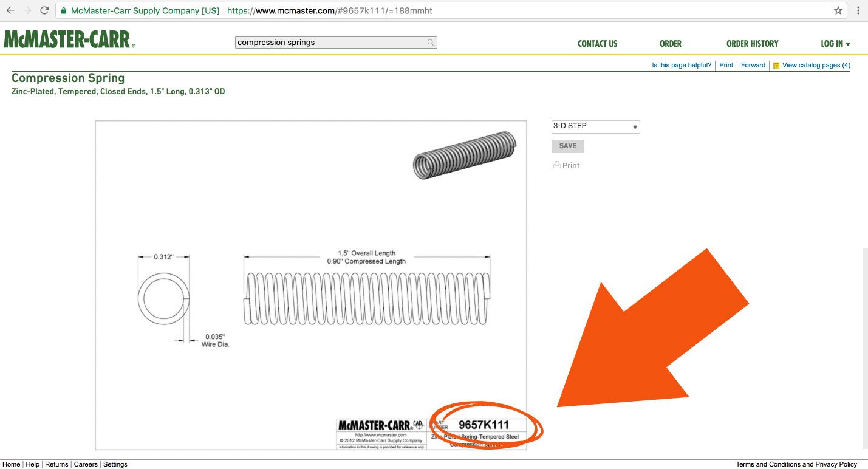
Task: Open ORDER HISTORY in the top navigation
Action: 752,44
